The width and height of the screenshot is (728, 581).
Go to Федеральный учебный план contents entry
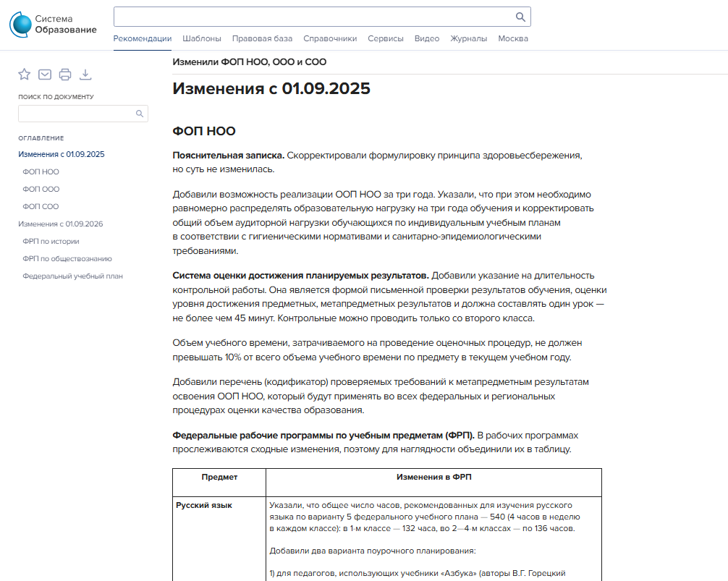point(73,276)
